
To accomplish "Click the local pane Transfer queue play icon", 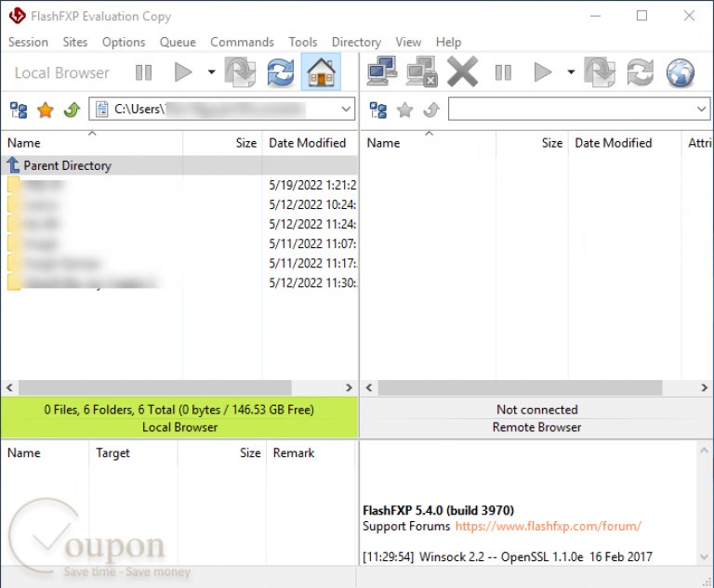I will pos(183,72).
